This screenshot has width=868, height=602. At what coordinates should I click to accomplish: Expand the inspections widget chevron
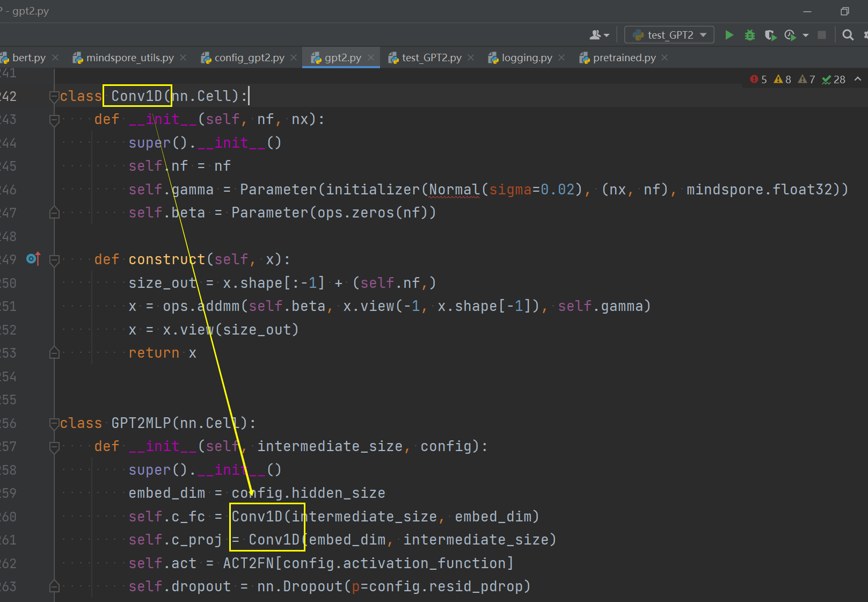[x=858, y=79]
